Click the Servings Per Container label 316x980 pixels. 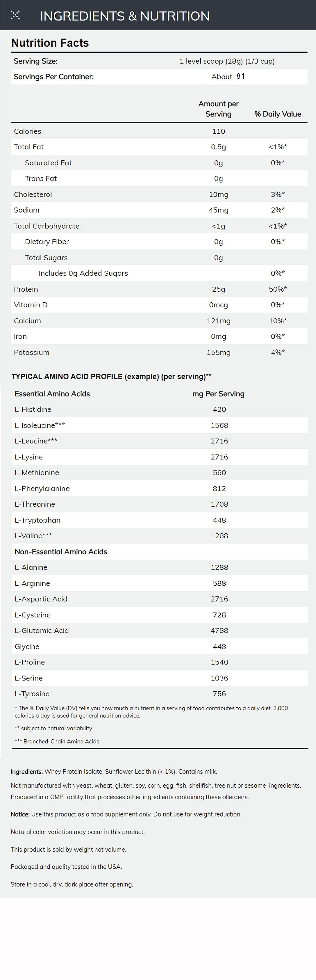pos(54,77)
